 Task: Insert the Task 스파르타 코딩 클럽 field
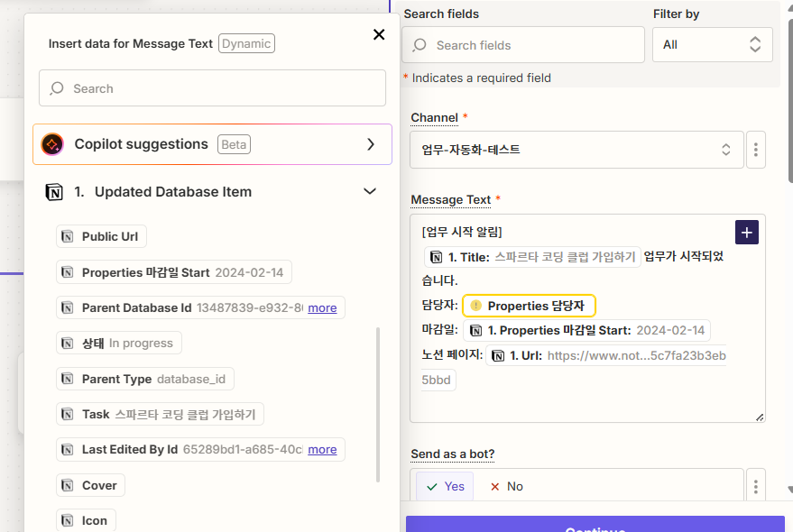(160, 414)
